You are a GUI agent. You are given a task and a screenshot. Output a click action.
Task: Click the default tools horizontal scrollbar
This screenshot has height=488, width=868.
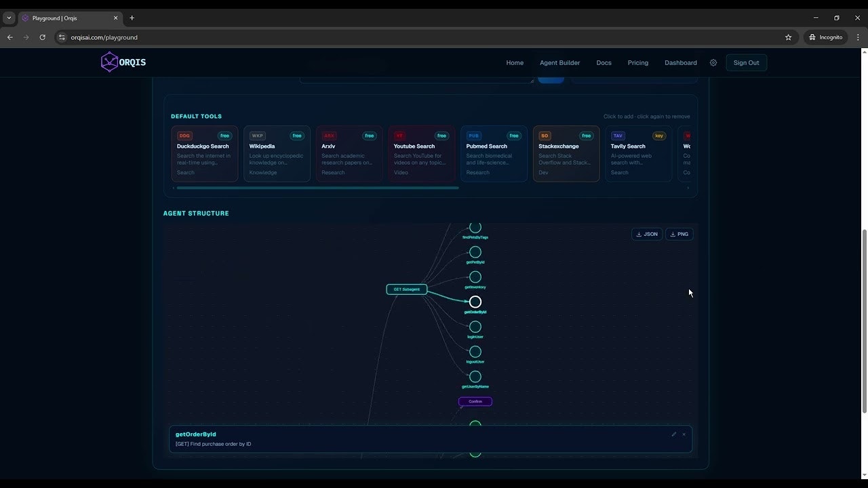(x=317, y=188)
